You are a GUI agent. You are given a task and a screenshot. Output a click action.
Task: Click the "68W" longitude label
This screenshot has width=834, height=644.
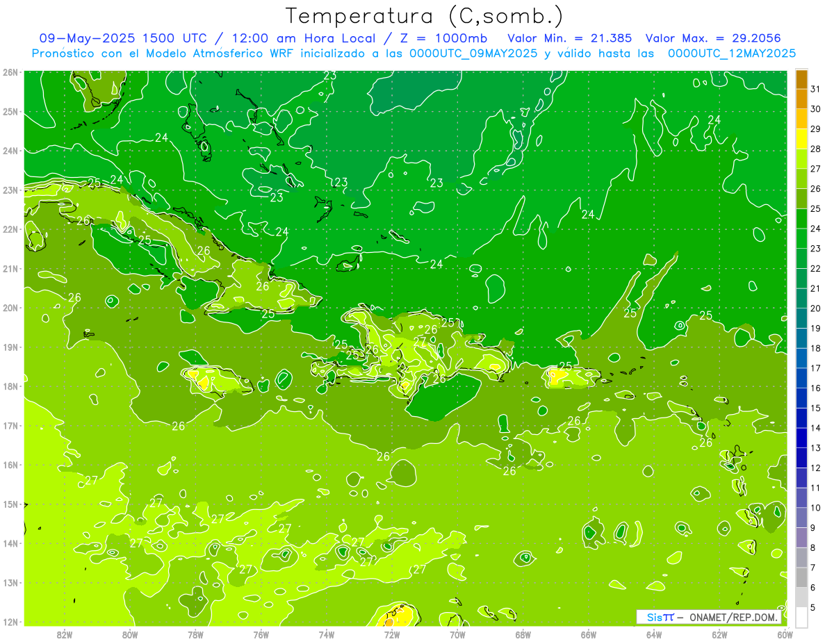coord(523,634)
